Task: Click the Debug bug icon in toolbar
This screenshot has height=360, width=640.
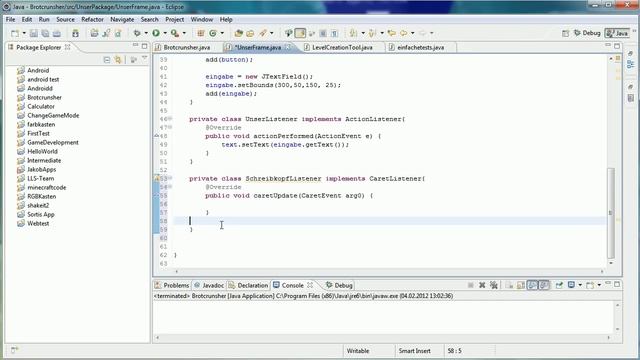Action: (137, 33)
